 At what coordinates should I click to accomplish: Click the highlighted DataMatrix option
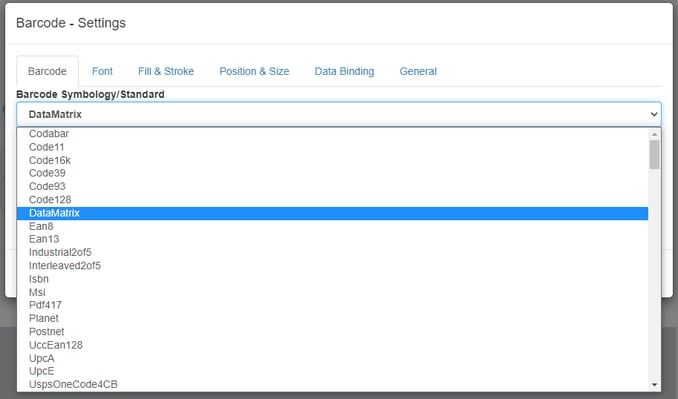click(x=332, y=213)
